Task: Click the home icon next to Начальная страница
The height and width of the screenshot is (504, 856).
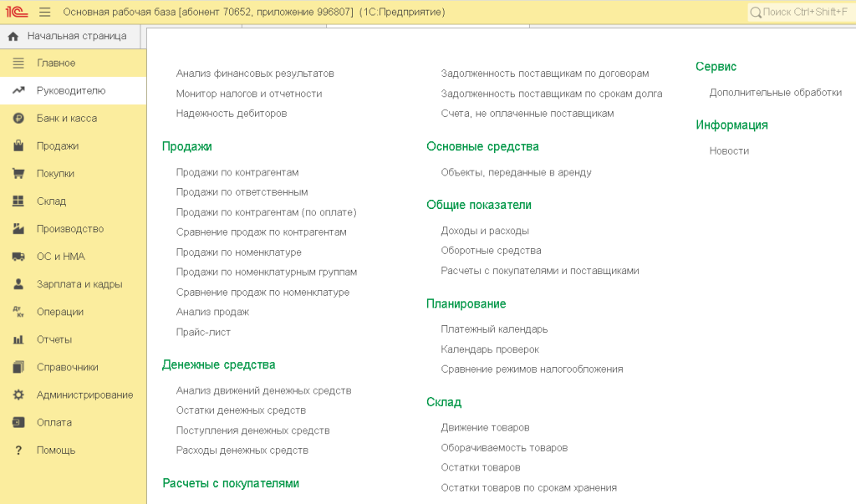Action: pyautogui.click(x=12, y=36)
